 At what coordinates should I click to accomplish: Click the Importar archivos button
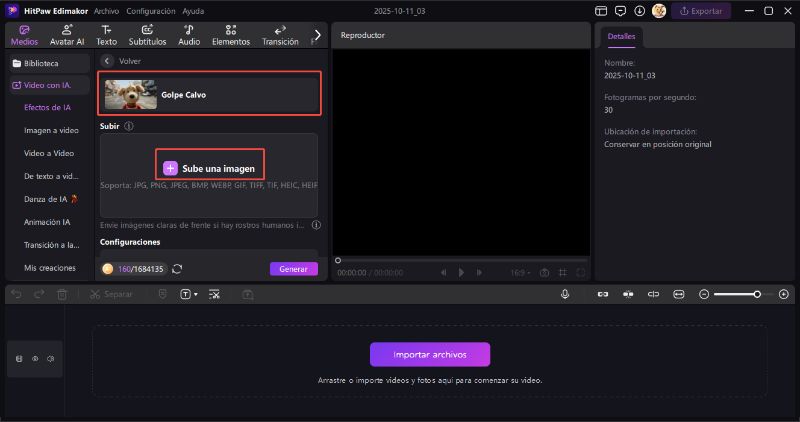[x=430, y=354]
